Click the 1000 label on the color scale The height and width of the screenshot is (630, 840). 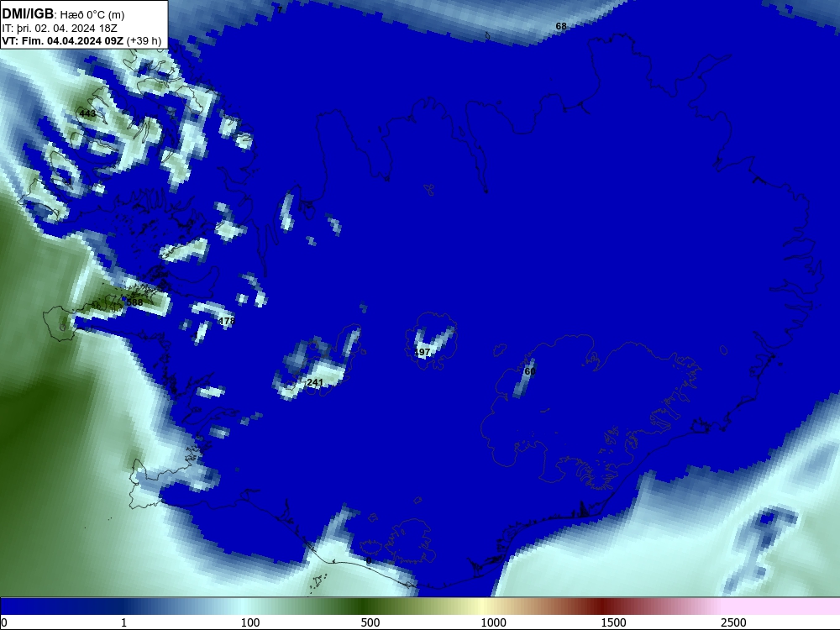point(493,622)
